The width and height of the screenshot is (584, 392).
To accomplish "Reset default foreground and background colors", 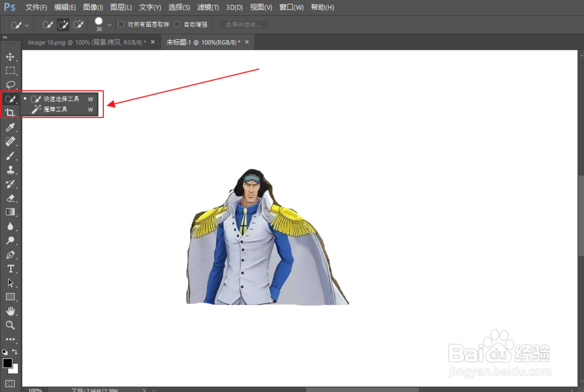I will click(x=5, y=352).
